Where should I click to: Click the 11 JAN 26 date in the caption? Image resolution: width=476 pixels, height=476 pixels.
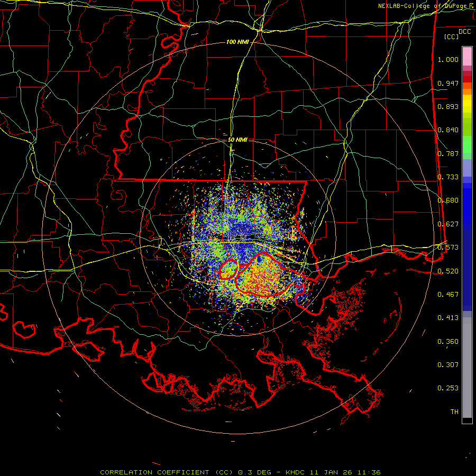point(331,472)
